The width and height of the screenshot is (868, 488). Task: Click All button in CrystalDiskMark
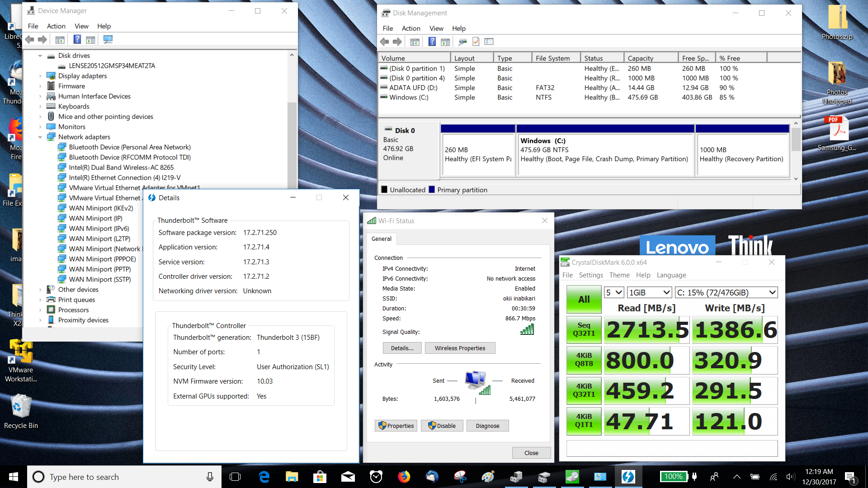(584, 299)
